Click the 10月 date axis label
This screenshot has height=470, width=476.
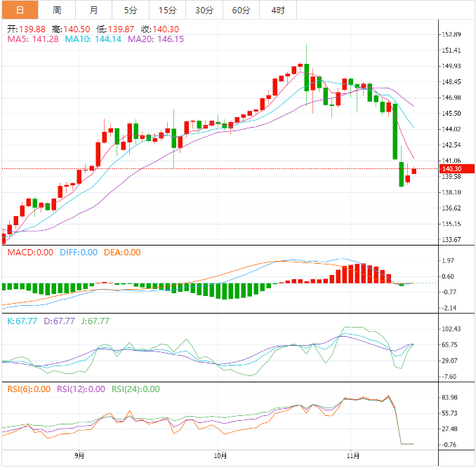(220, 456)
